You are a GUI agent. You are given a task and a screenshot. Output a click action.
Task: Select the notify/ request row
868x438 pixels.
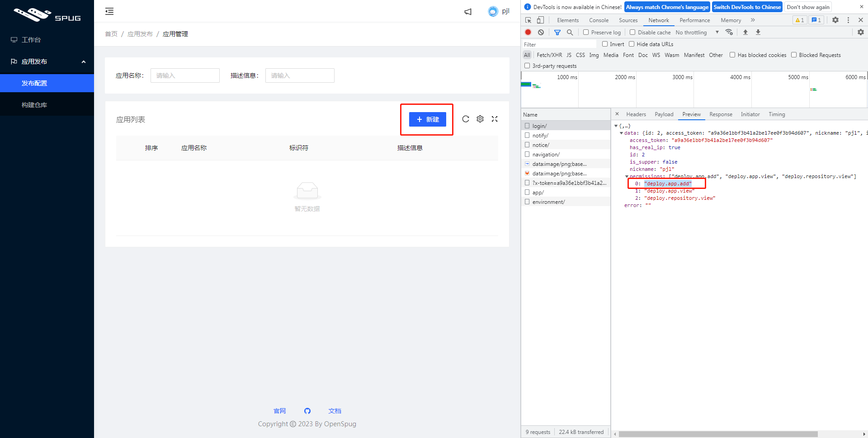click(x=566, y=135)
